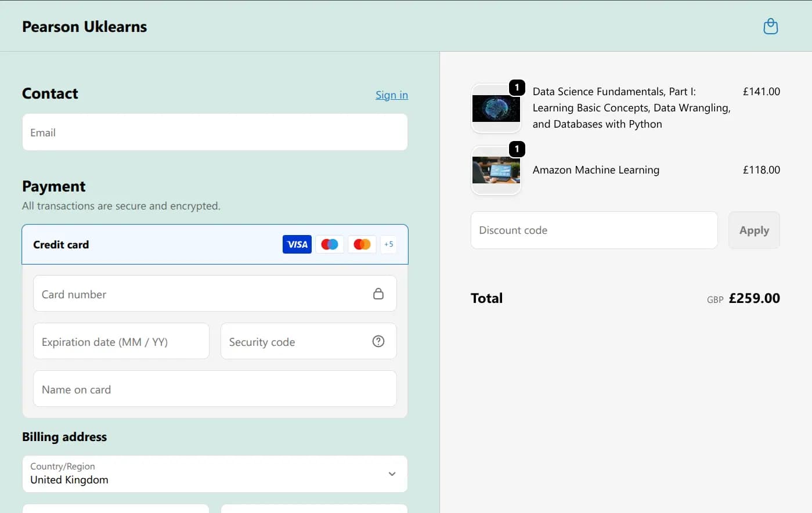The image size is (812, 513).
Task: Focus the Card number field
Action: (x=215, y=294)
